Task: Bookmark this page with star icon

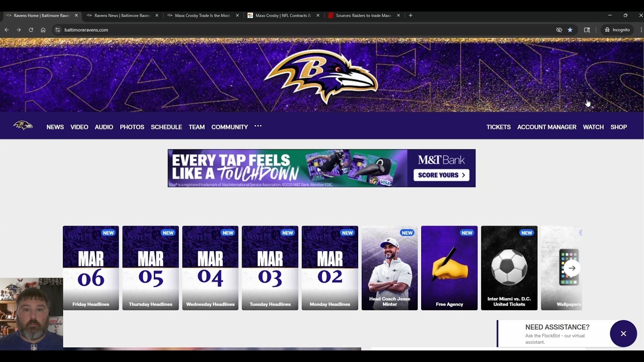Action: 570,30
